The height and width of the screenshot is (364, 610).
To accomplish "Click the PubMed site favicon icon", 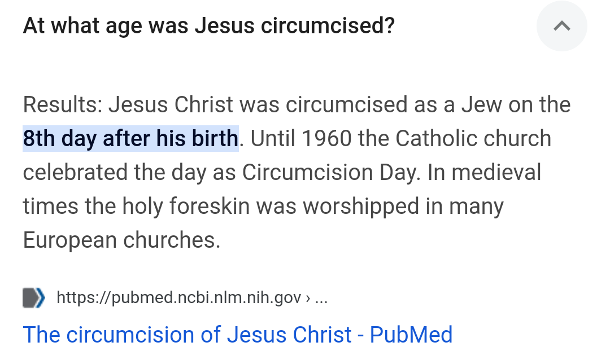I will [x=33, y=297].
